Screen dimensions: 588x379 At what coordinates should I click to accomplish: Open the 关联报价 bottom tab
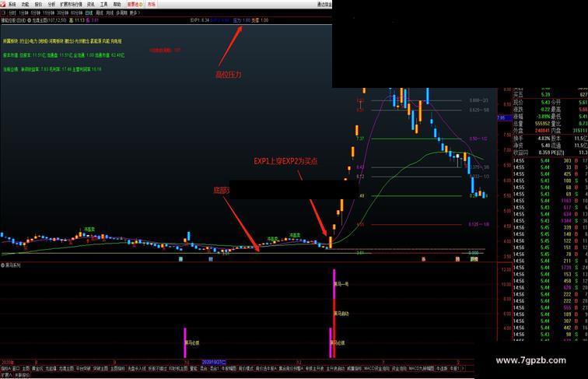point(22,374)
